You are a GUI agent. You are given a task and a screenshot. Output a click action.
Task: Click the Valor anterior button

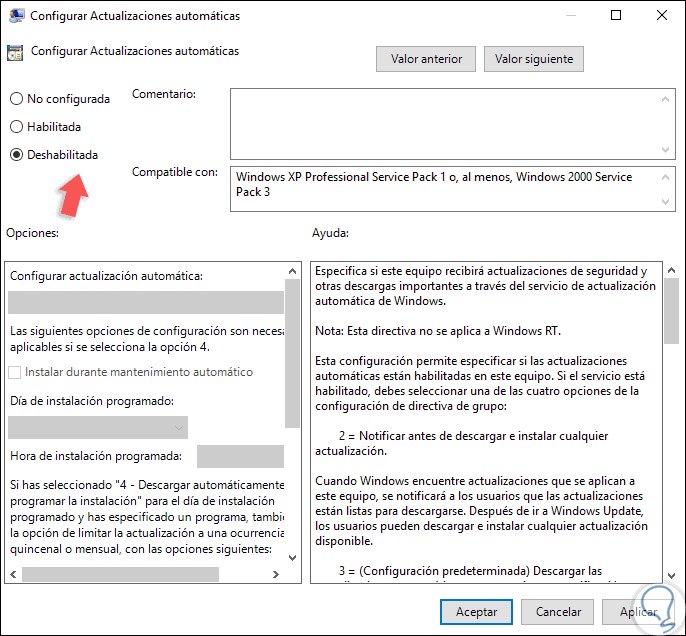point(426,59)
